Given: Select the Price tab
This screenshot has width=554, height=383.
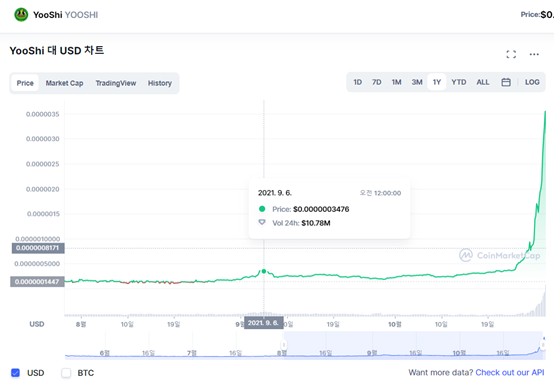Looking at the screenshot, I should click(x=25, y=83).
